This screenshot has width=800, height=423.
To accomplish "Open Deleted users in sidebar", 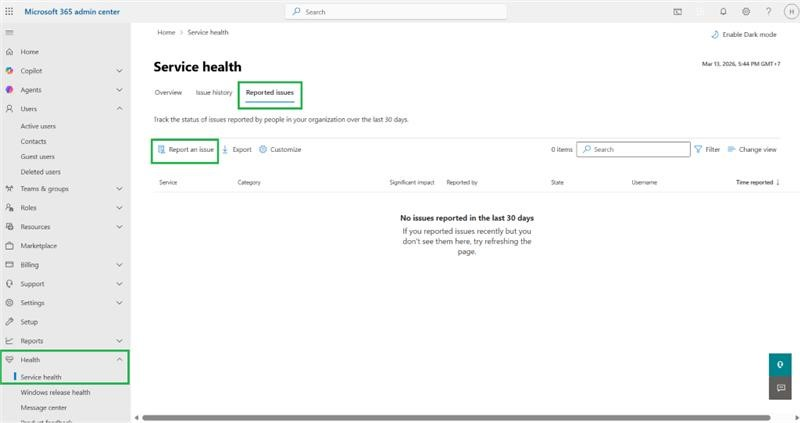I will pos(40,172).
